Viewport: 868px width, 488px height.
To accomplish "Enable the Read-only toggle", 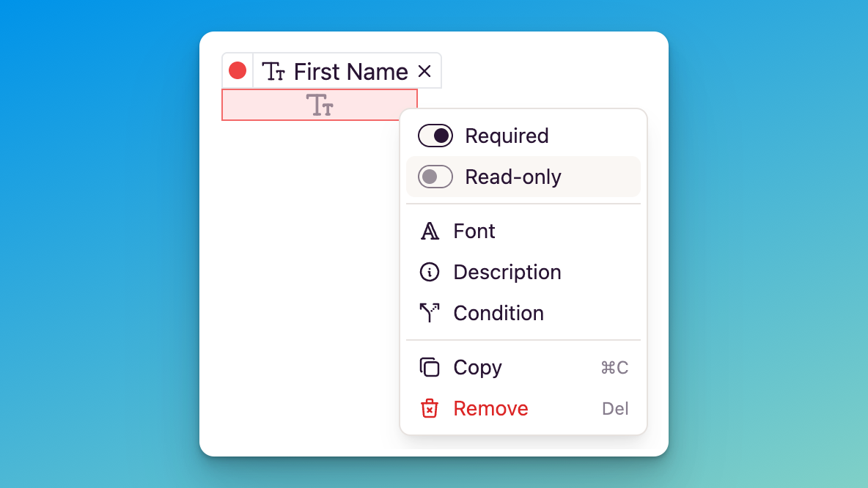I will pyautogui.click(x=435, y=177).
